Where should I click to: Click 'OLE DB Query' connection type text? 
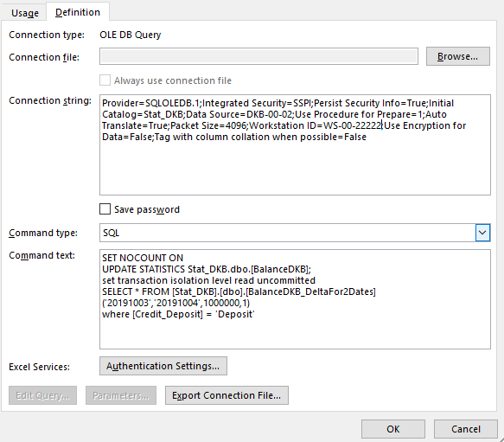click(131, 35)
